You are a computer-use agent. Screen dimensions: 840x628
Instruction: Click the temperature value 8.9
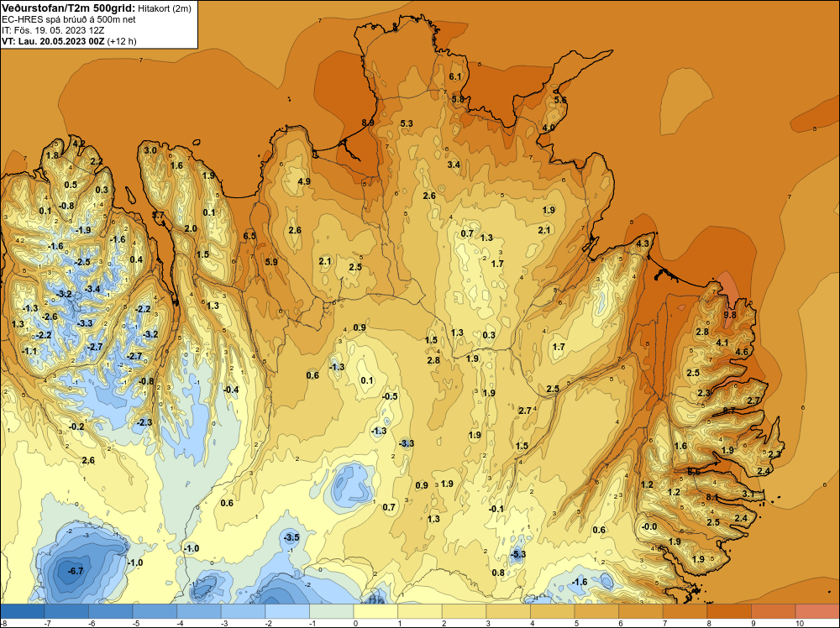(368, 123)
